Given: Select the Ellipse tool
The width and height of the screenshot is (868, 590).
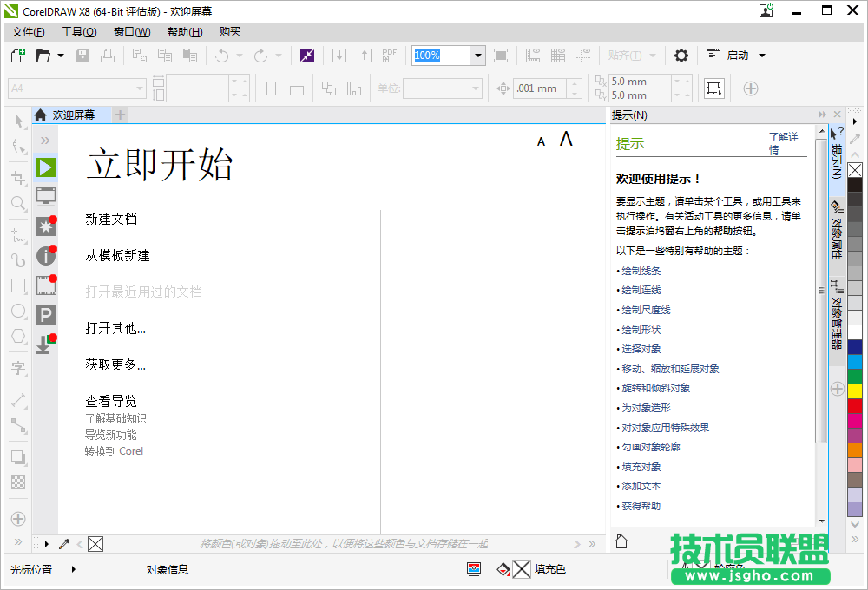Looking at the screenshot, I should click(x=18, y=311).
